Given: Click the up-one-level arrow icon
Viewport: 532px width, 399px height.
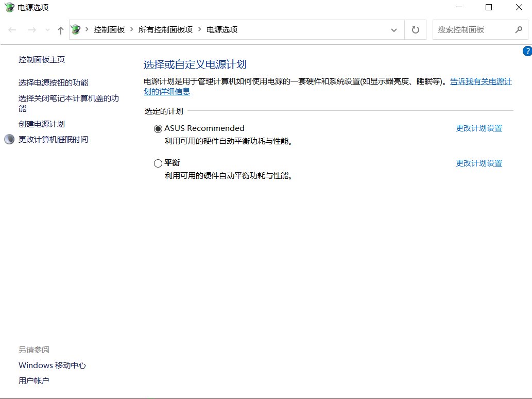Looking at the screenshot, I should [x=60, y=29].
